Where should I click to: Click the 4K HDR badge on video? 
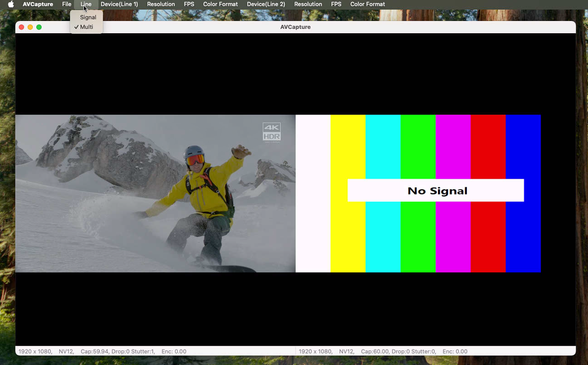pyautogui.click(x=272, y=132)
